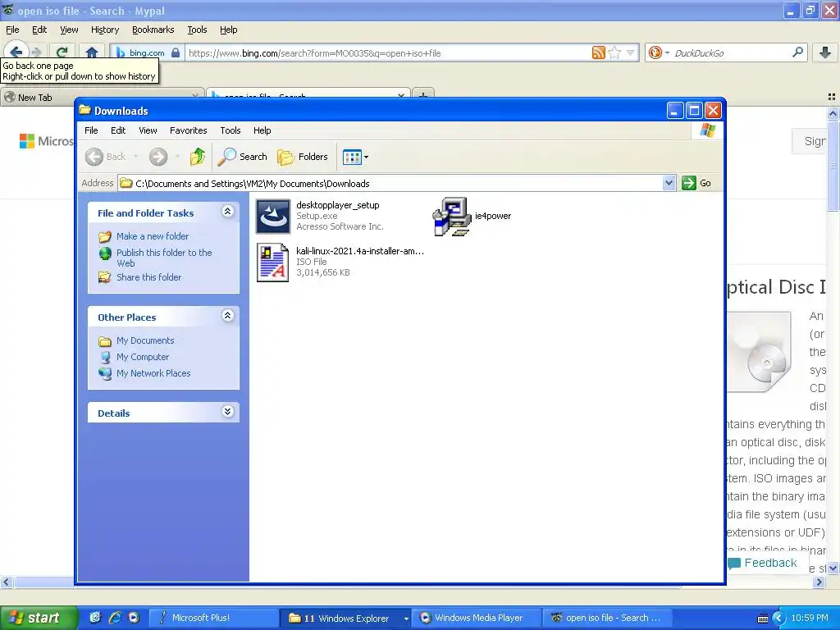Click the Forward arrow in Downloads window
Screen dimensions: 840x630
coord(158,157)
